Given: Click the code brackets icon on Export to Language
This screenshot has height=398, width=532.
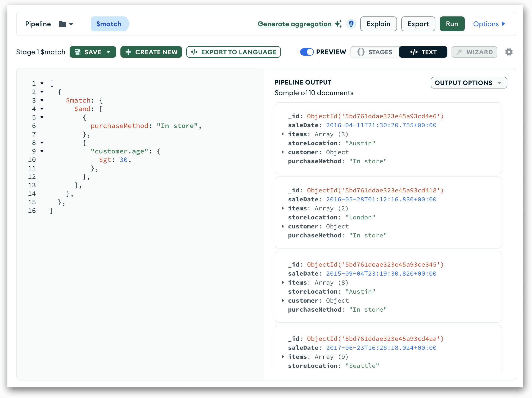Looking at the screenshot, I should coord(194,52).
